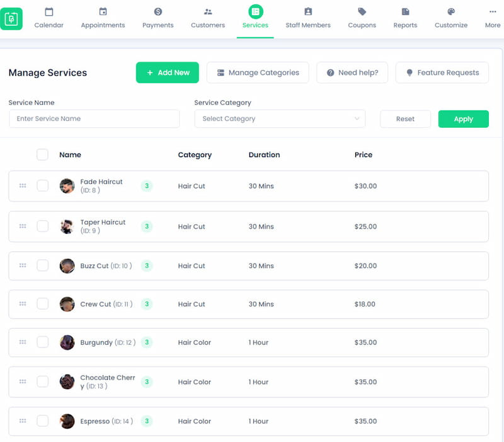Click the $20.00 price of Buzz Cut
Image resolution: width=504 pixels, height=442 pixels.
click(x=365, y=265)
